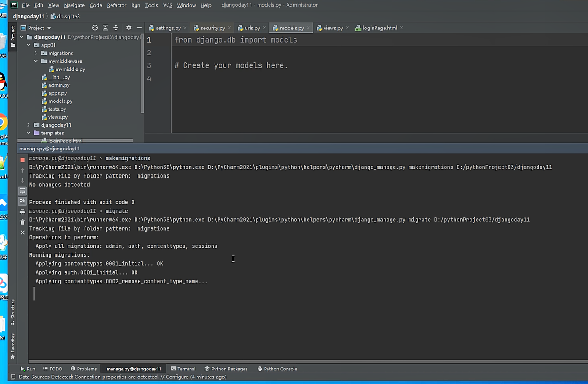Collapse the djangoday11 root folder
Image resolution: width=588 pixels, height=384 pixels.
click(22, 37)
